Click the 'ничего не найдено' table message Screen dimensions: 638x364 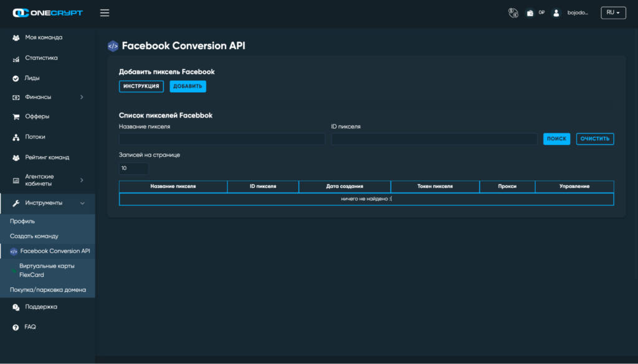[x=366, y=199]
